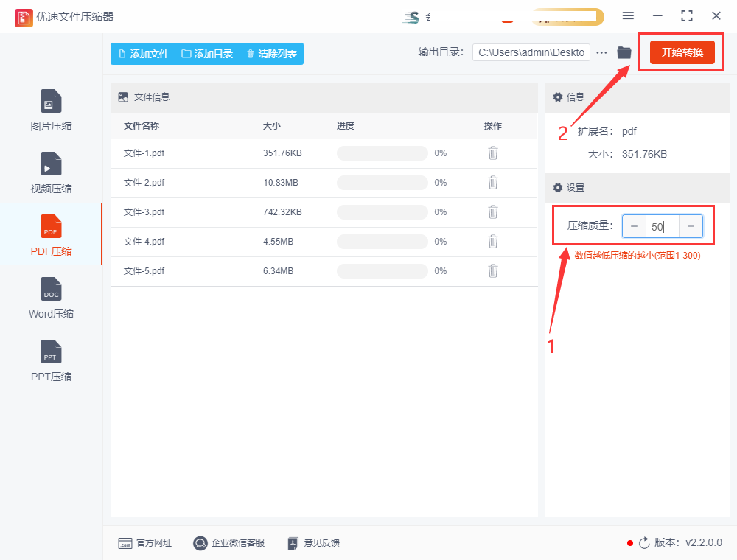Click the 设置 settings gear icon
This screenshot has height=560, width=737.
[557, 188]
